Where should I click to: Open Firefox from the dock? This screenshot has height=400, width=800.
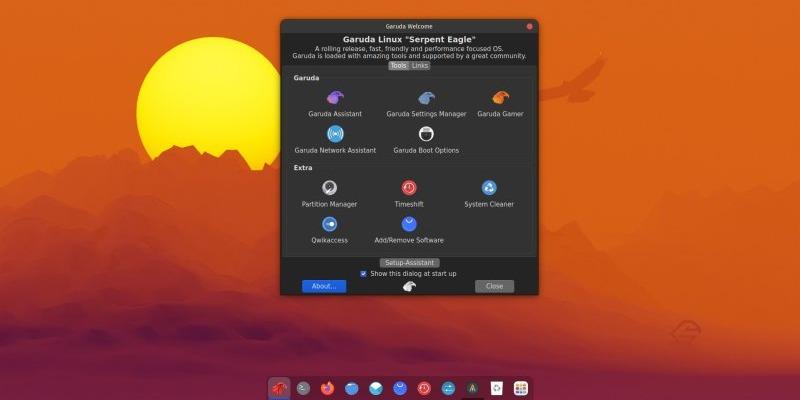(327, 388)
